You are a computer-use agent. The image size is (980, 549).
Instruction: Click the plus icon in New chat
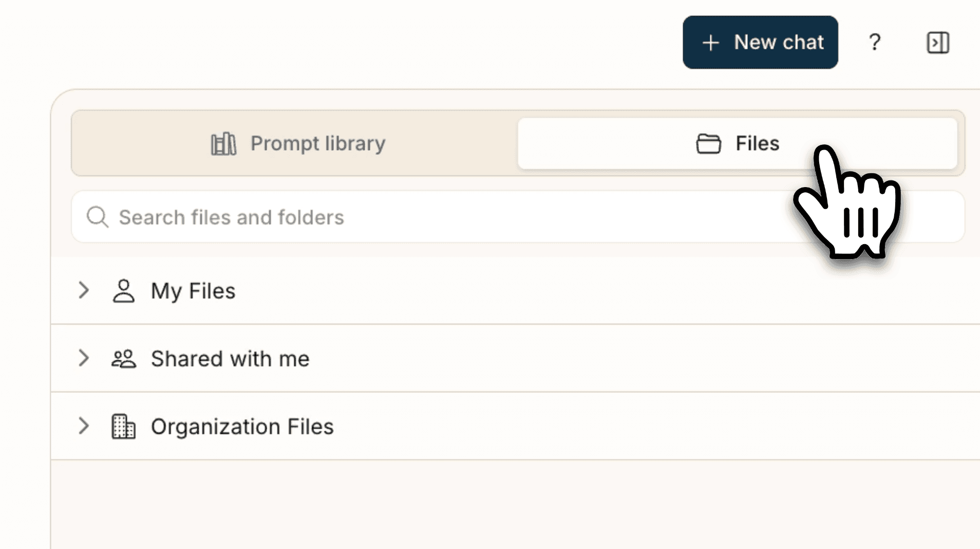[x=710, y=43]
